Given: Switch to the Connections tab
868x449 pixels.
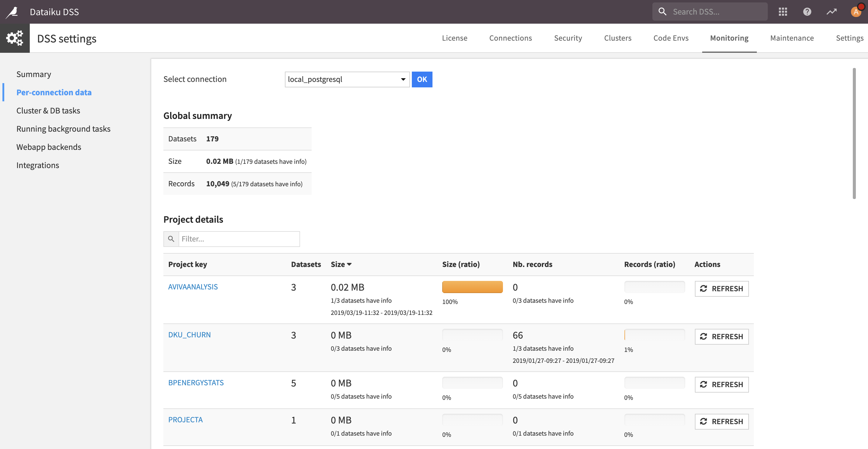Looking at the screenshot, I should tap(511, 38).
